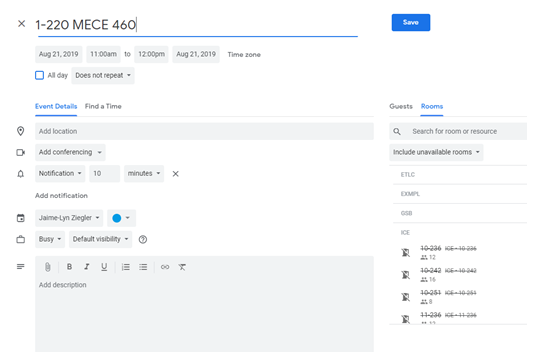The width and height of the screenshot is (537, 362).
Task: Click the description lines icon
Action: [21, 266]
